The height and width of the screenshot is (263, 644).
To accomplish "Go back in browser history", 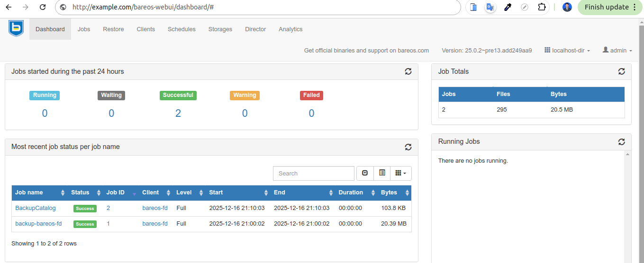I will pyautogui.click(x=9, y=7).
